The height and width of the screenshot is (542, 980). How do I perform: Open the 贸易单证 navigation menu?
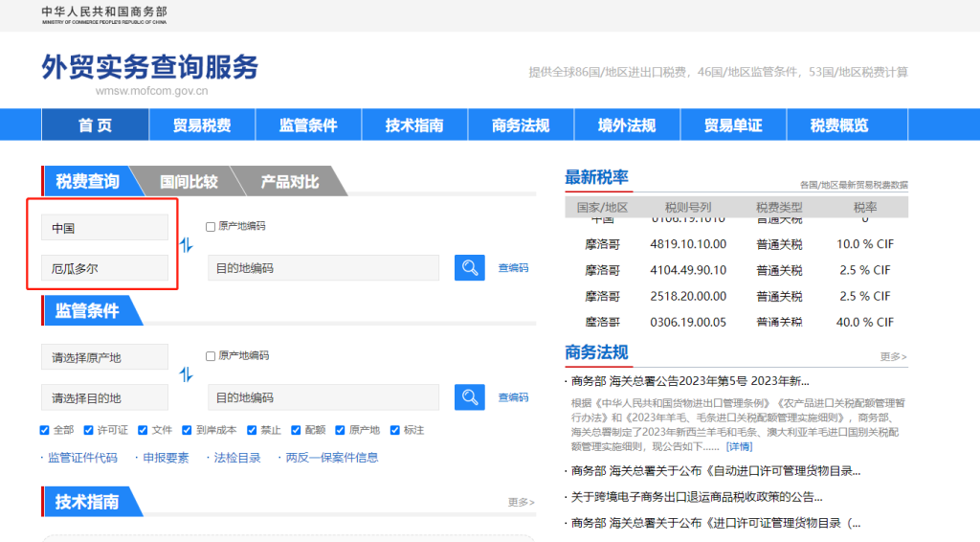coord(733,125)
